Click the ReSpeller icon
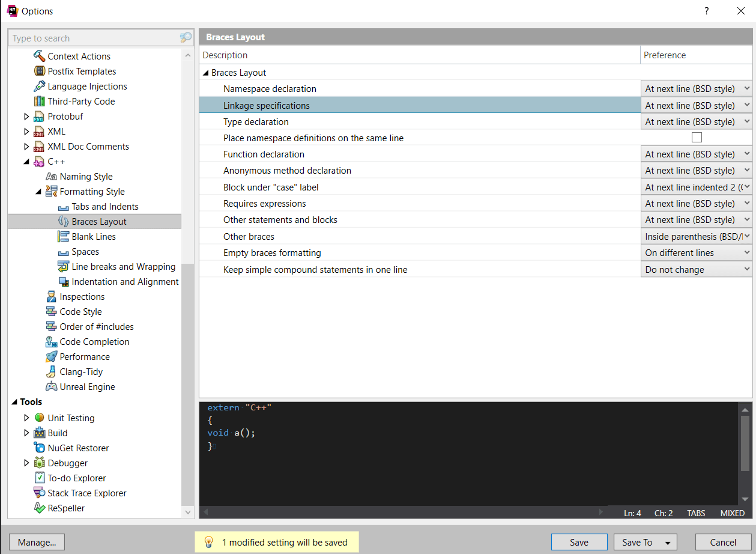Screen dimensions: 756x554 (40, 508)
